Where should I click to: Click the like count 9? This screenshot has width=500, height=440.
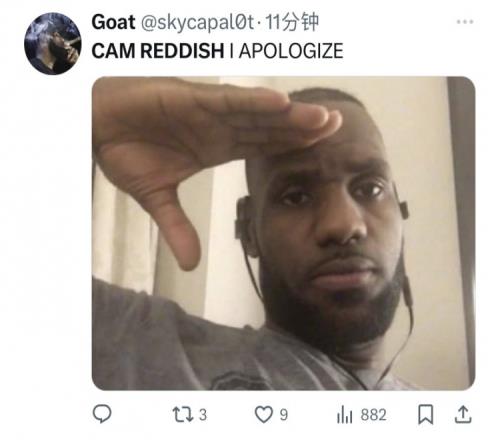[283, 415]
